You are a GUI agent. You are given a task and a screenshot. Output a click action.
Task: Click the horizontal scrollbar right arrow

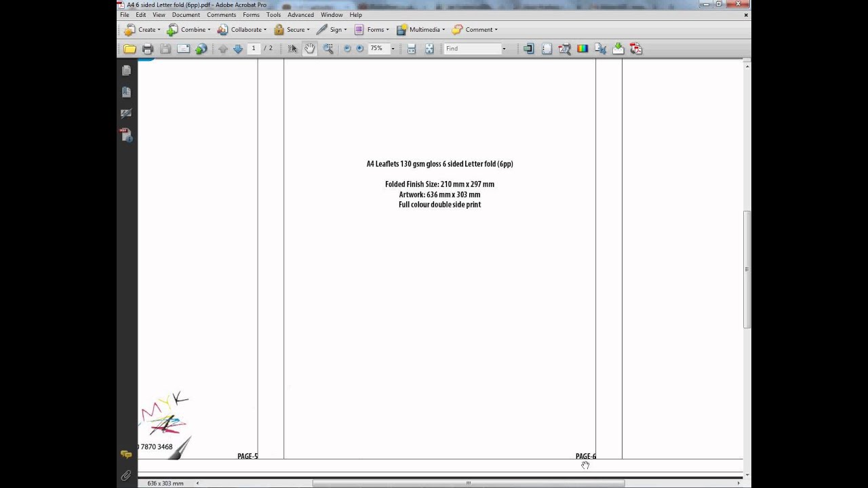738,483
